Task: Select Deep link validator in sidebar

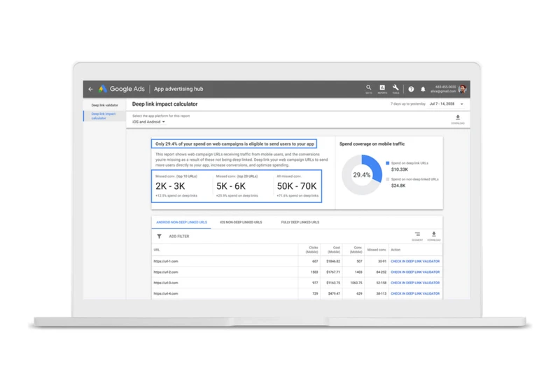Action: (104, 105)
